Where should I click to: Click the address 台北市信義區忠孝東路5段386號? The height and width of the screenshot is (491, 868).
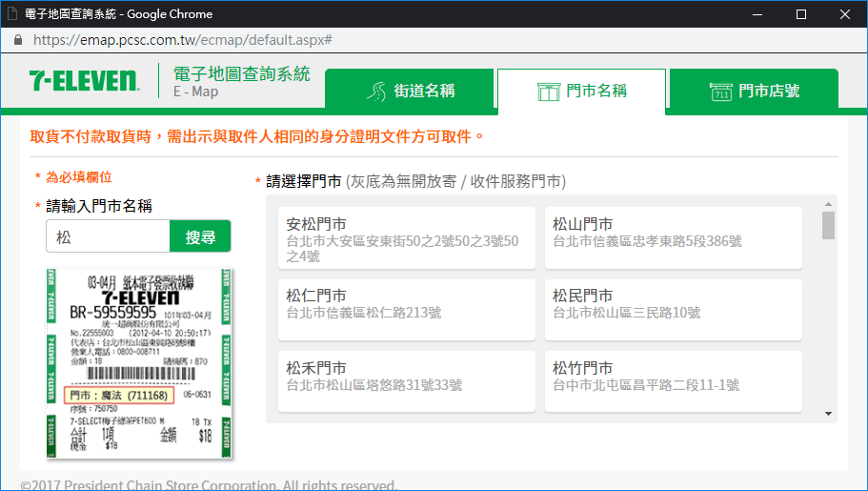point(647,241)
